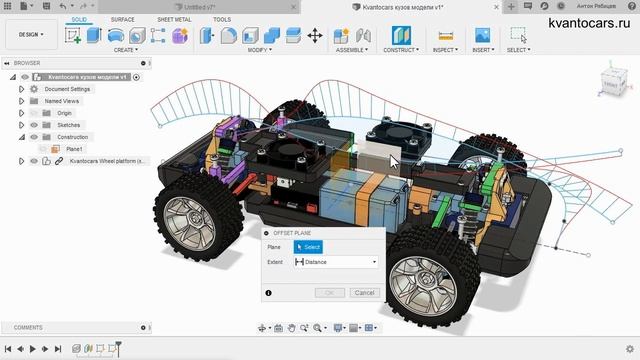640x360 pixels.
Task: Select the New Component tool
Action: coord(341,36)
